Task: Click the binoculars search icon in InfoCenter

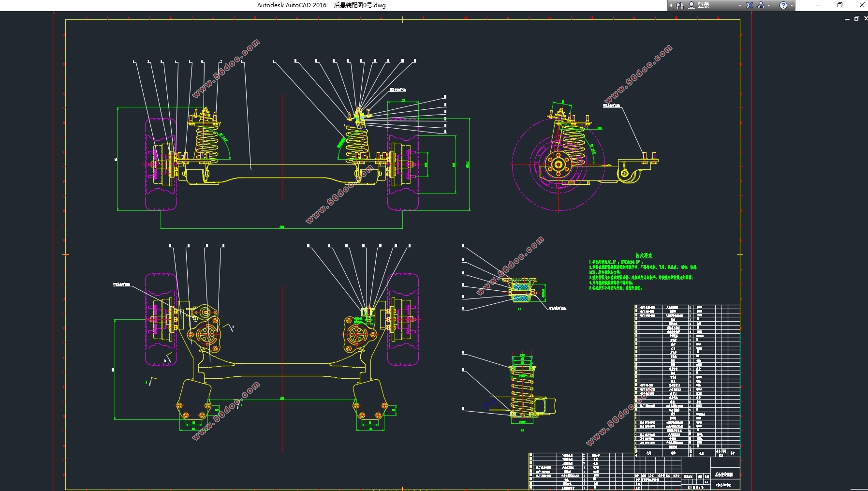Action: click(680, 5)
